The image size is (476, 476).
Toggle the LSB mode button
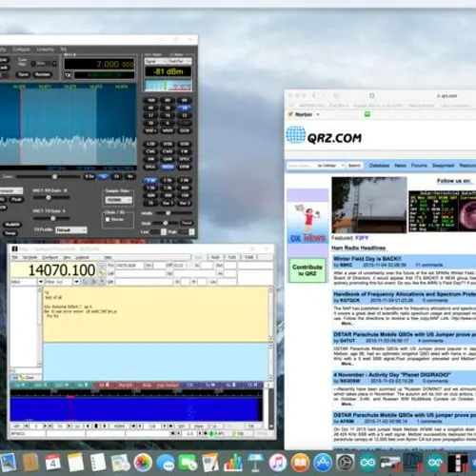click(150, 144)
